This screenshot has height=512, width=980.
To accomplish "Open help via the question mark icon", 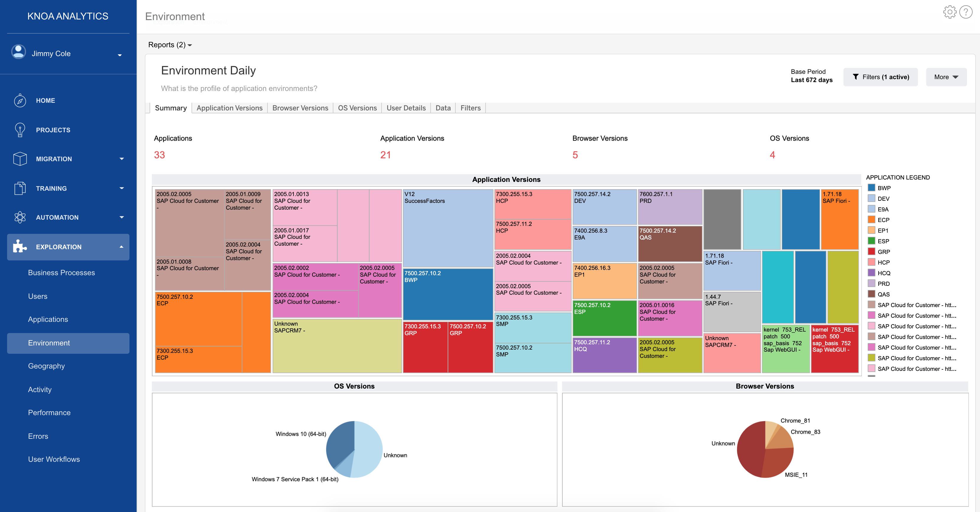I will [966, 12].
